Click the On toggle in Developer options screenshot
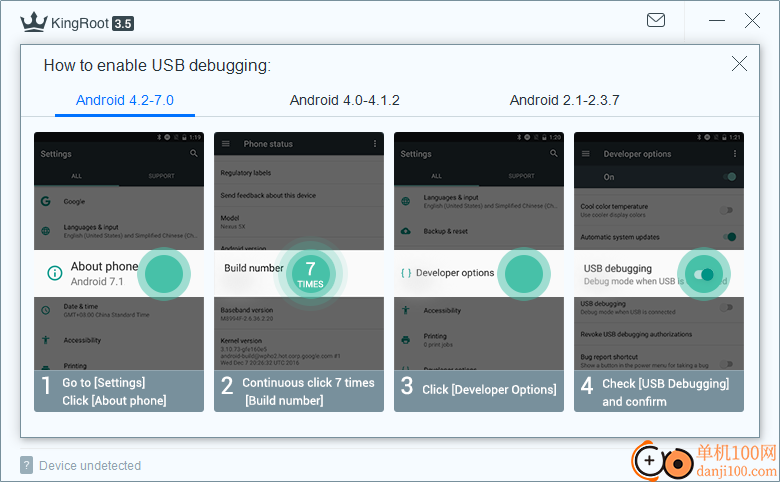The width and height of the screenshot is (780, 482). [729, 177]
